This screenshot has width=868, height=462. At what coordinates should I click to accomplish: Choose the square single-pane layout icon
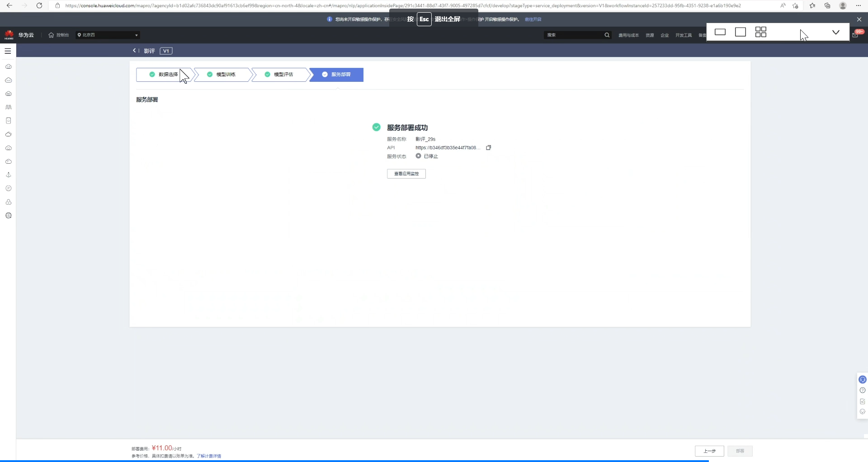click(x=741, y=32)
